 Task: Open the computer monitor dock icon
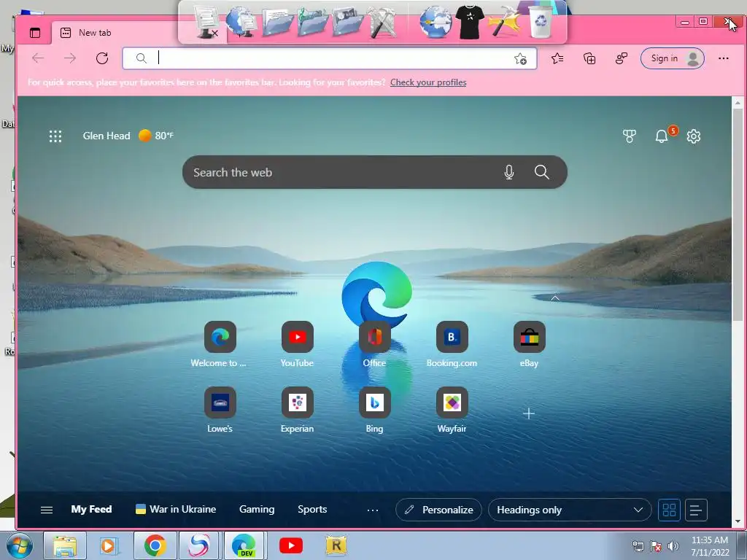click(x=206, y=22)
